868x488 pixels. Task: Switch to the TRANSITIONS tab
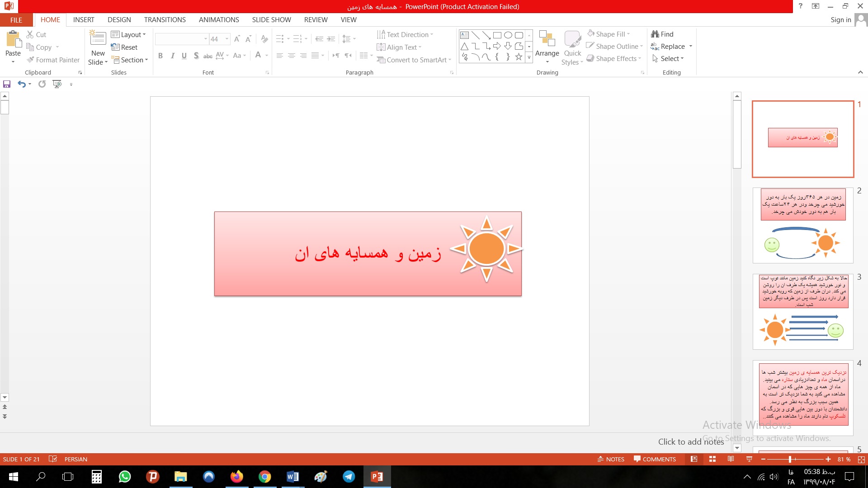[x=165, y=20]
